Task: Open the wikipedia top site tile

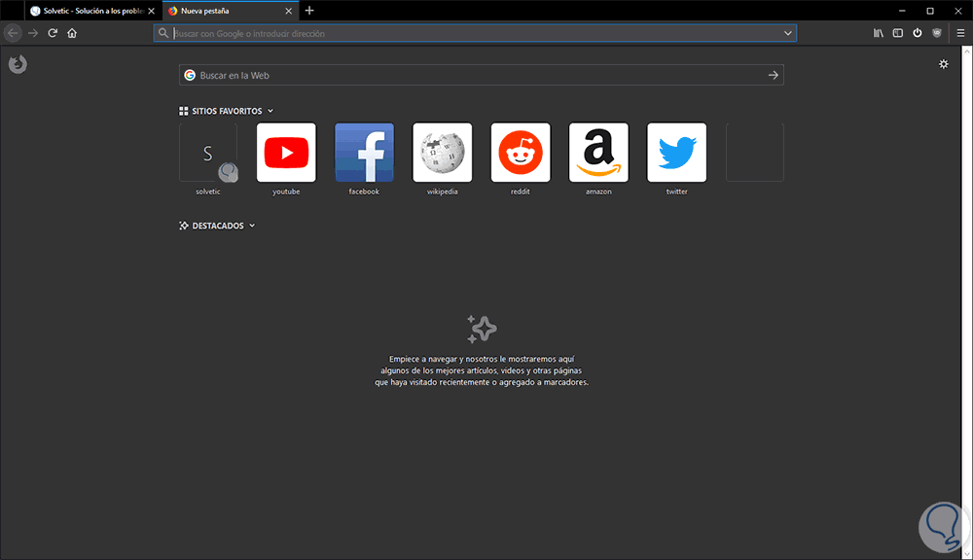Action: click(x=443, y=153)
